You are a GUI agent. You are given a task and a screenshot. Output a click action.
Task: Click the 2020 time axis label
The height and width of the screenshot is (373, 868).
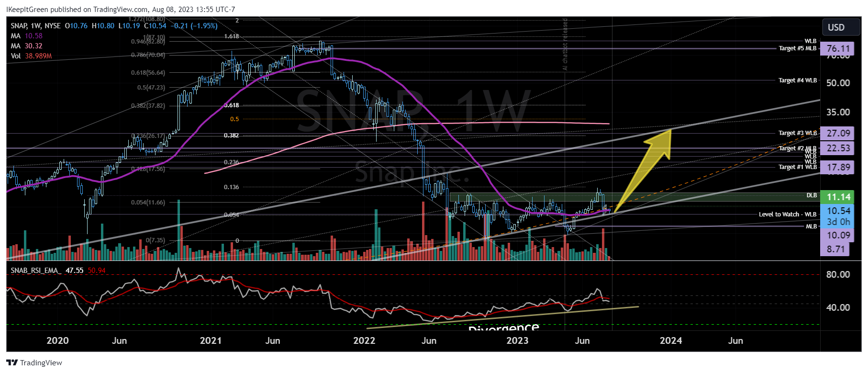tap(57, 340)
